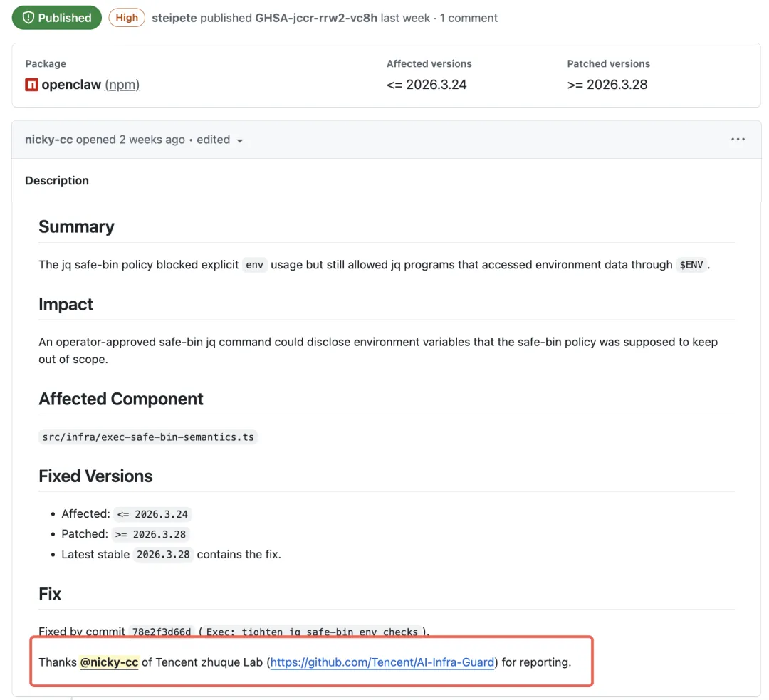Image resolution: width=769 pixels, height=700 pixels.
Task: Click the red npm package icon
Action: click(x=31, y=85)
